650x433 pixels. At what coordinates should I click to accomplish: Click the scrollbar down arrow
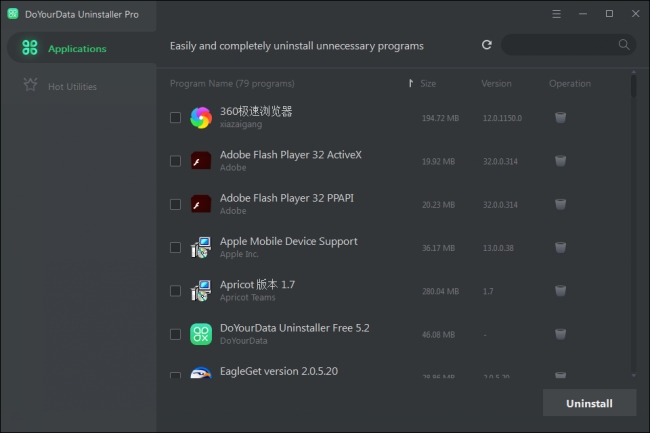633,375
